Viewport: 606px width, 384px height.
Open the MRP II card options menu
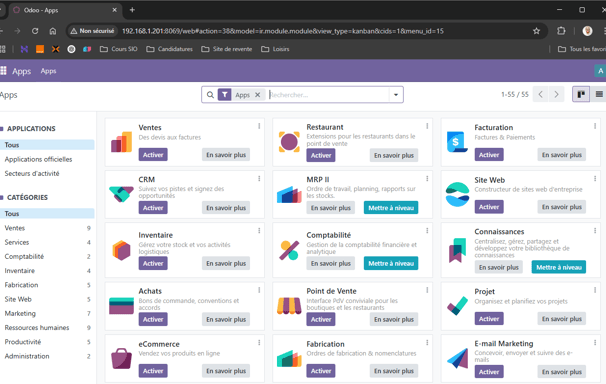click(x=427, y=178)
